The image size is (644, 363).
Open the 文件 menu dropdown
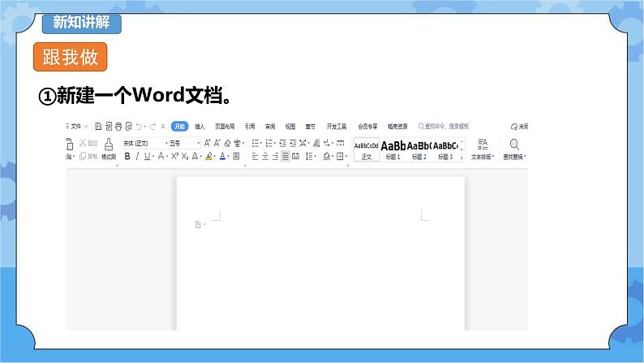(x=76, y=126)
